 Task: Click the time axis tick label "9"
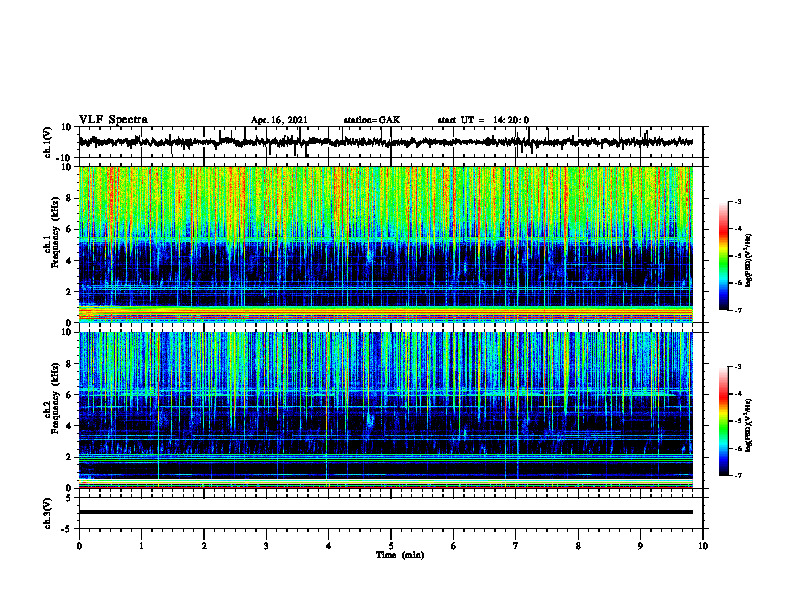pyautogui.click(x=640, y=546)
